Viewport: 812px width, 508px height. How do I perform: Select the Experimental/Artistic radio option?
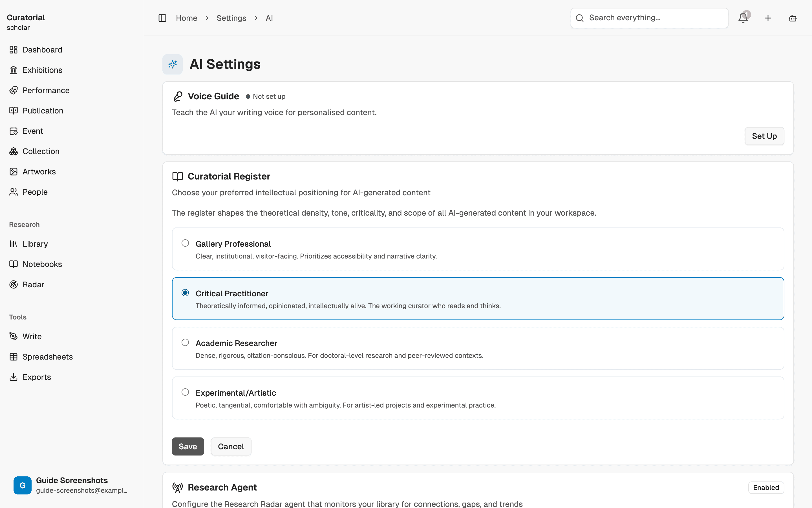[x=185, y=392]
